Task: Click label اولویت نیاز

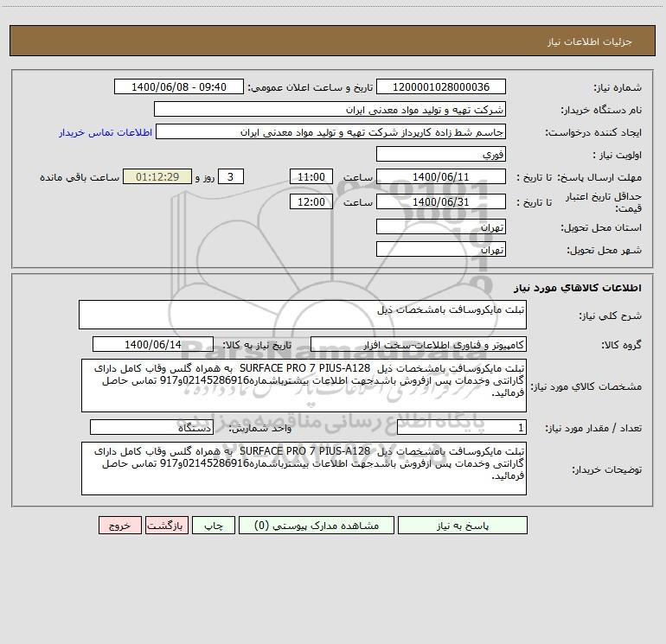Action: click(x=618, y=155)
